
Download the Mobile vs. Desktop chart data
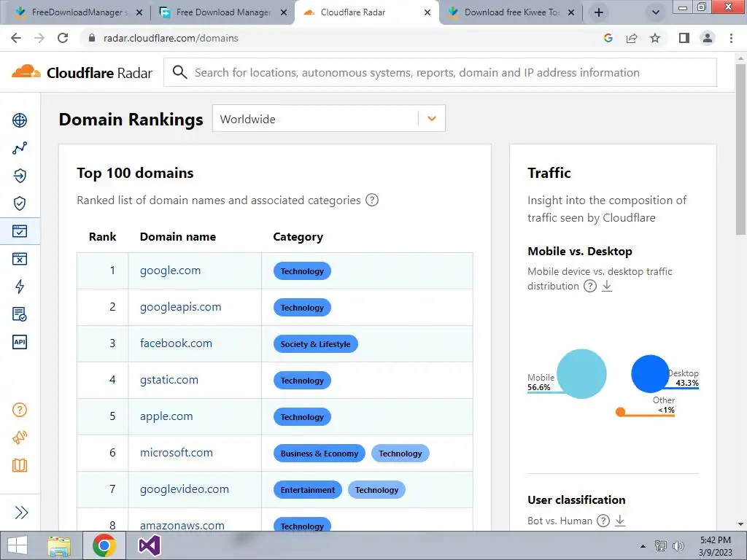tap(607, 286)
